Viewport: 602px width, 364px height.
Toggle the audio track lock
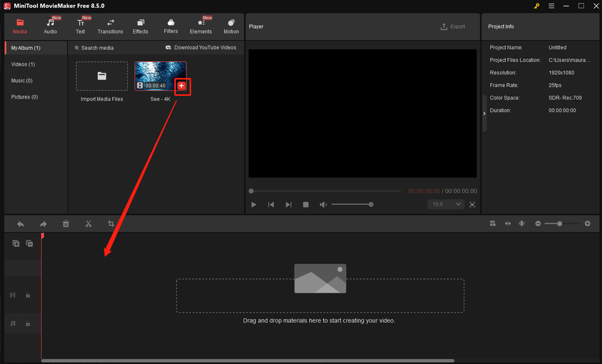(x=28, y=324)
